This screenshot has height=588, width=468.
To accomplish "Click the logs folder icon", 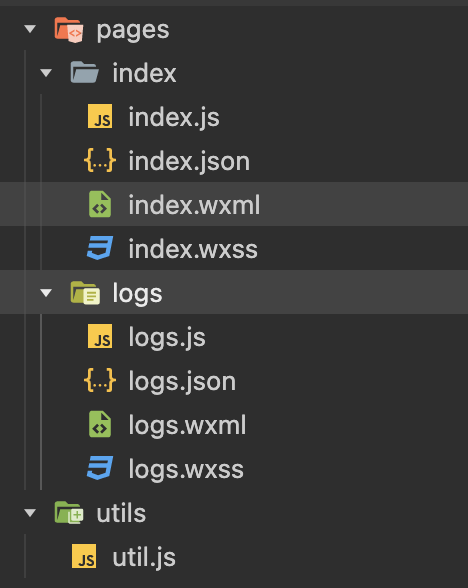I will [x=85, y=293].
